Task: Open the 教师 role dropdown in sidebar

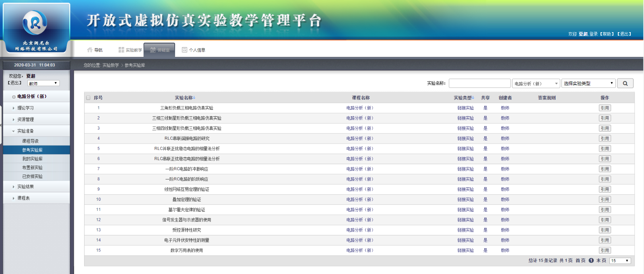Action: tap(43, 83)
